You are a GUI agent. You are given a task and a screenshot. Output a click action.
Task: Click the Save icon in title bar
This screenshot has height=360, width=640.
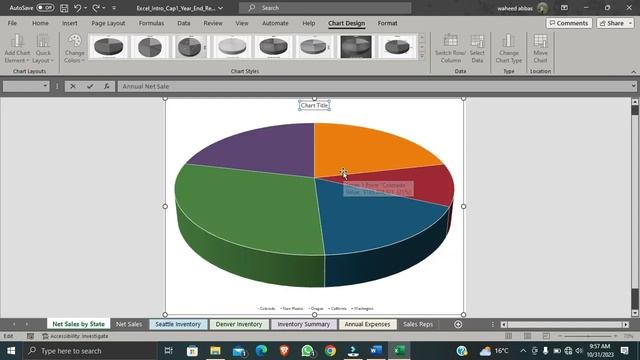[64, 8]
